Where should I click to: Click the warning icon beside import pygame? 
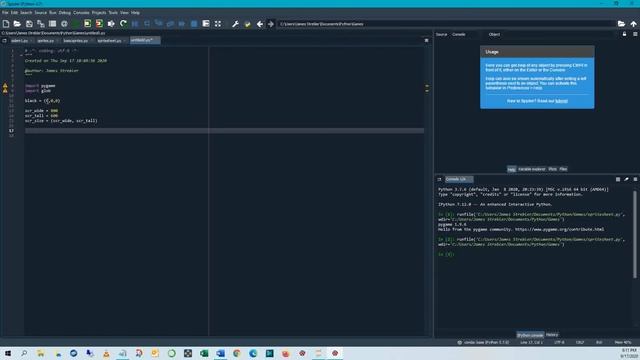click(5, 86)
